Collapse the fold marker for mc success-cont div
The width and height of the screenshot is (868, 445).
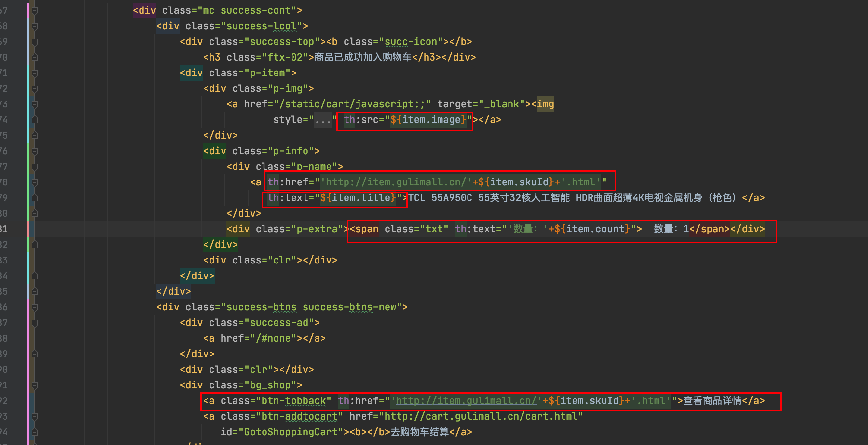tap(34, 11)
